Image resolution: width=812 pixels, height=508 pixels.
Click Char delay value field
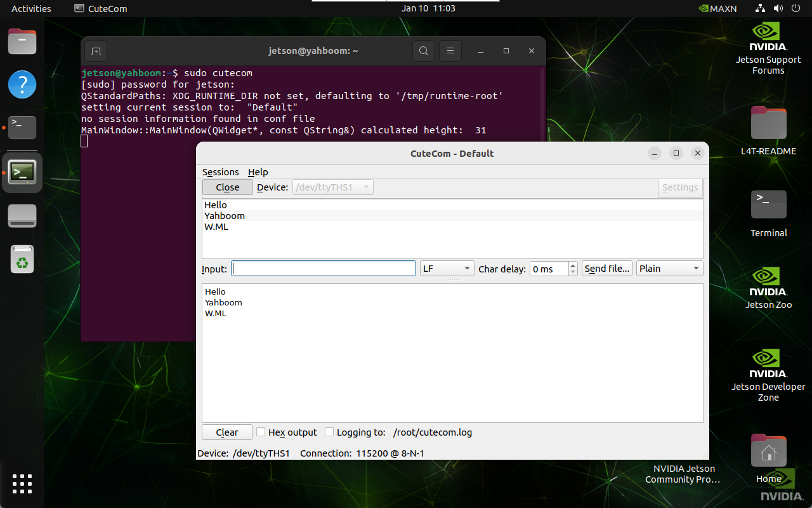(549, 269)
